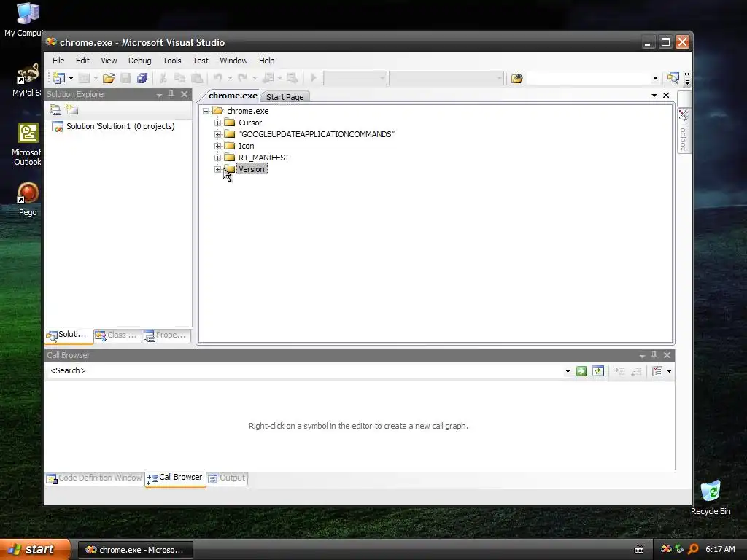Click the Save All toolbar icon

[142, 78]
